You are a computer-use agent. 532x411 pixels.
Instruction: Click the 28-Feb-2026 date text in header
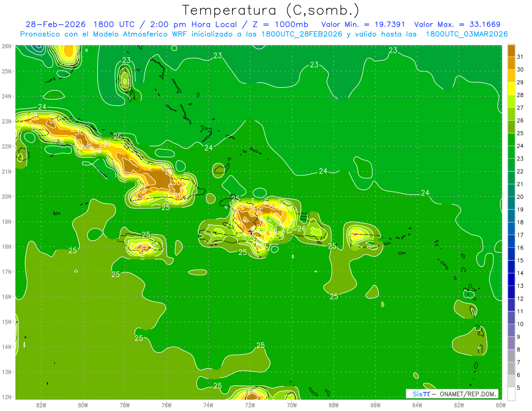click(56, 24)
